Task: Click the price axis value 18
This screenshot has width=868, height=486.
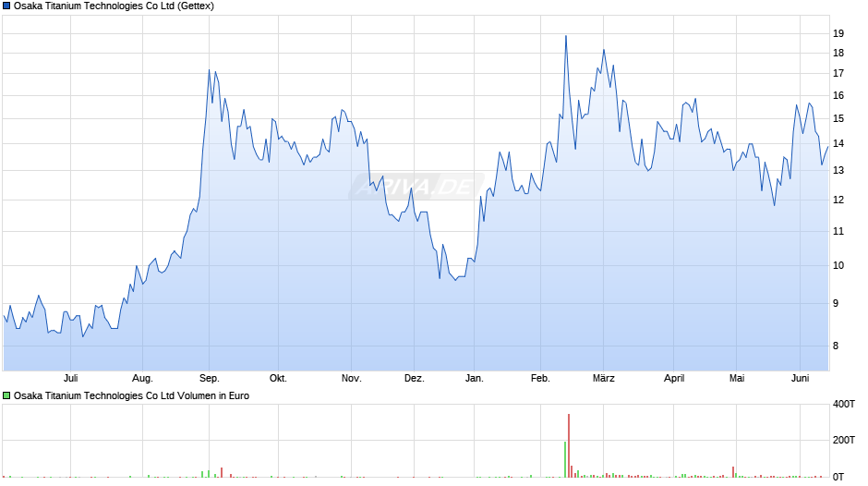Action: pos(838,53)
